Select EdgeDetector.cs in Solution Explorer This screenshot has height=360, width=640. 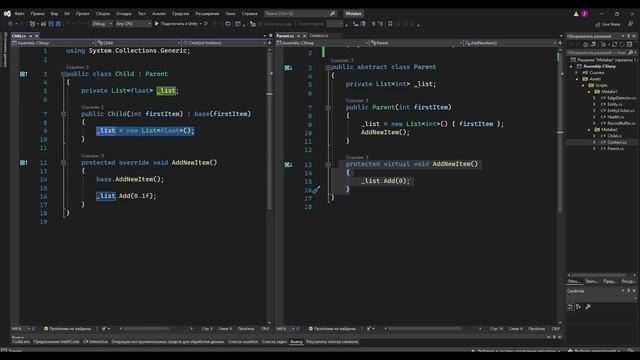618,98
